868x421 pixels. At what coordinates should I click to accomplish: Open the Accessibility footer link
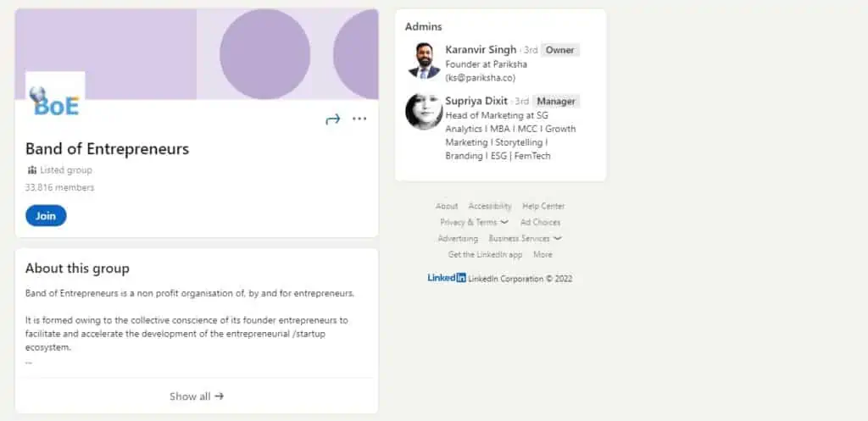point(490,206)
